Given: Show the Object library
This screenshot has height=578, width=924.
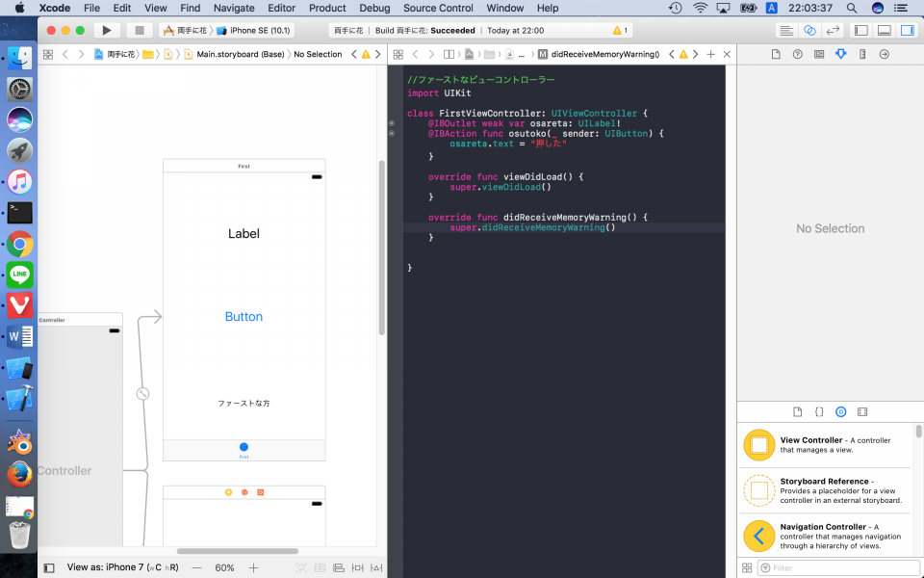Looking at the screenshot, I should point(841,411).
